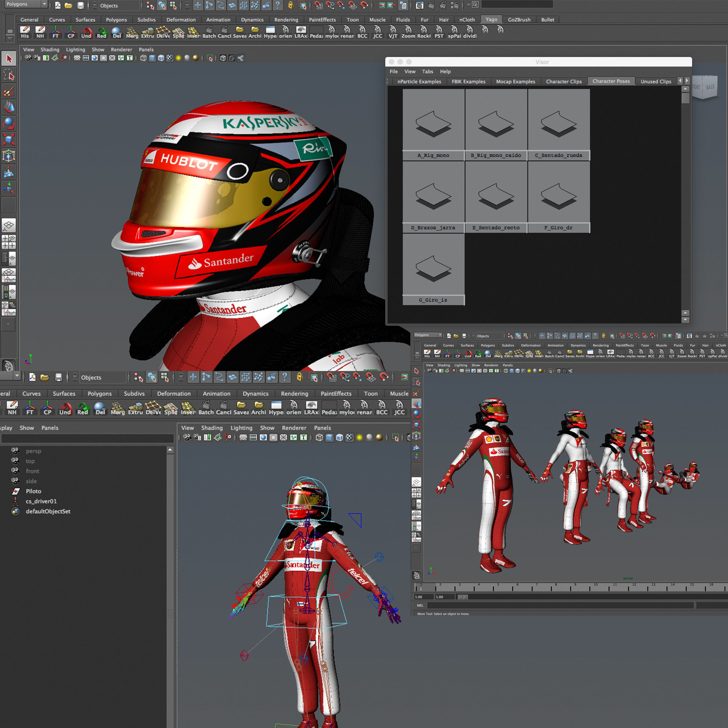Click the MEL command line field in the small bottom-right window
The width and height of the screenshot is (728, 728).
coord(560,605)
